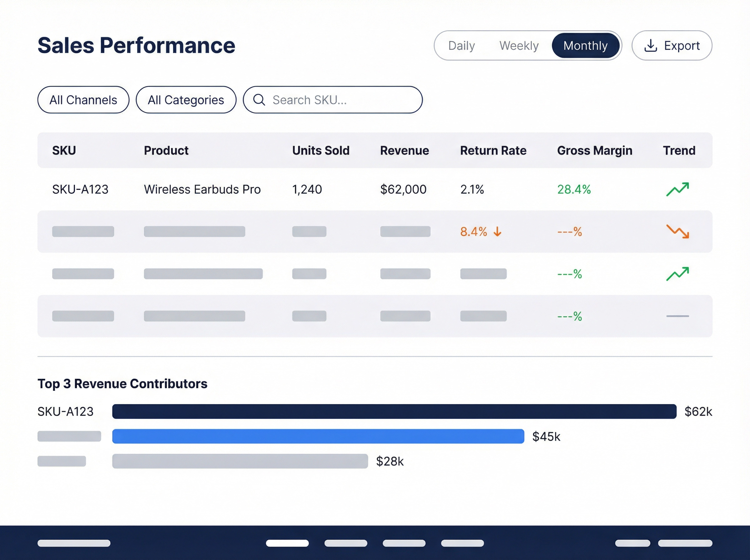Image resolution: width=750 pixels, height=560 pixels.
Task: Open the All Channels filter
Action: pos(83,100)
